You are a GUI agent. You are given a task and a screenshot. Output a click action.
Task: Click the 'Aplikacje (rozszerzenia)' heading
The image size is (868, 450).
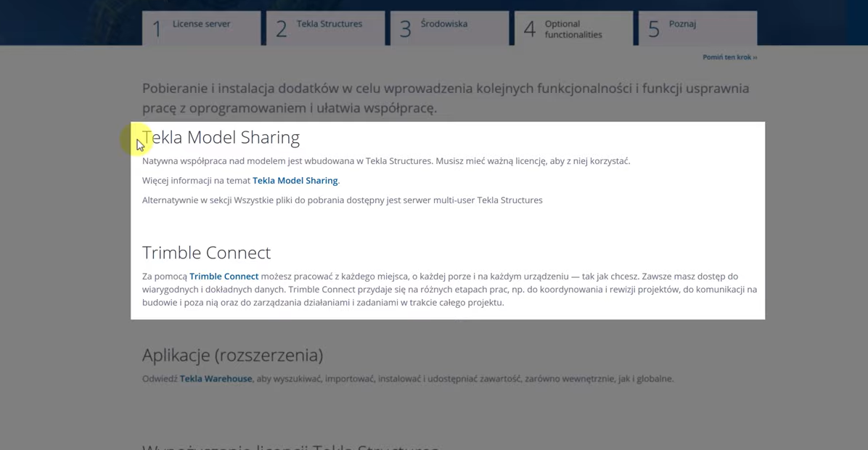232,355
